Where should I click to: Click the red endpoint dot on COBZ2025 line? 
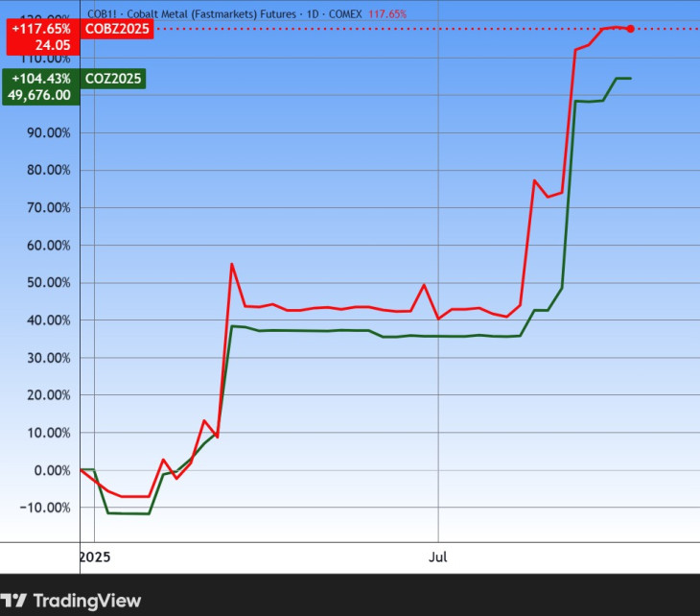click(x=630, y=29)
